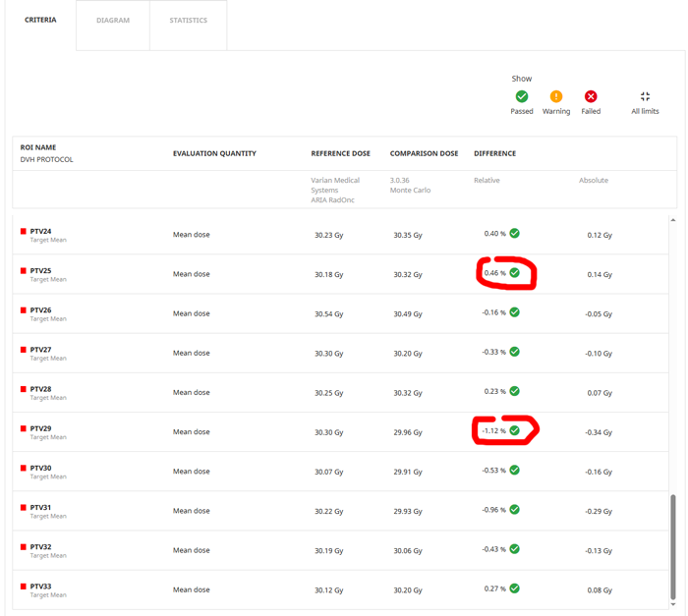
Task: Click the PTV29 red color swatch
Action: (x=24, y=428)
